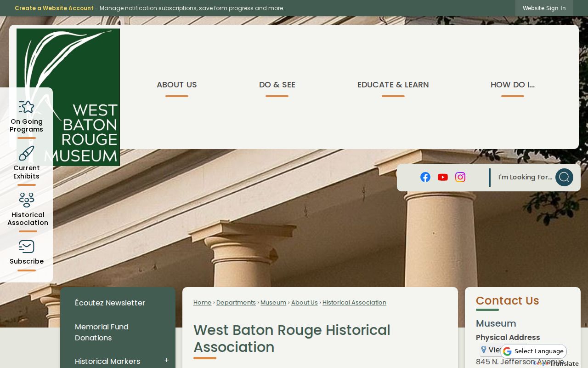Click Historical Association breadcrumb link
The height and width of the screenshot is (368, 588).
[354, 302]
